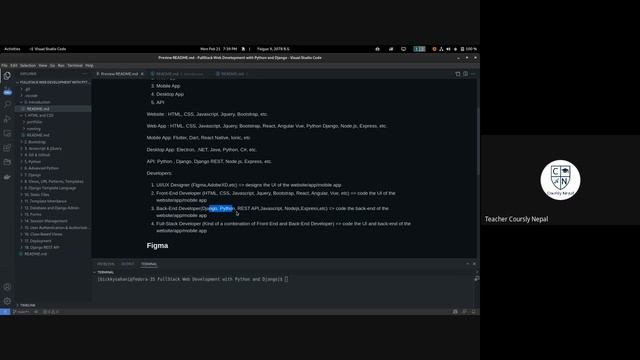Click errors and warnings status item

point(51,311)
